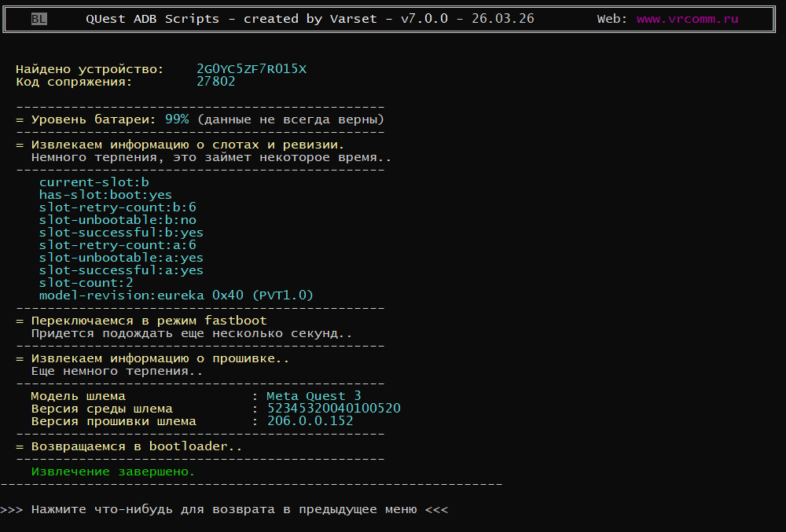Click the 'Версия среды шлема' label

pos(101,409)
